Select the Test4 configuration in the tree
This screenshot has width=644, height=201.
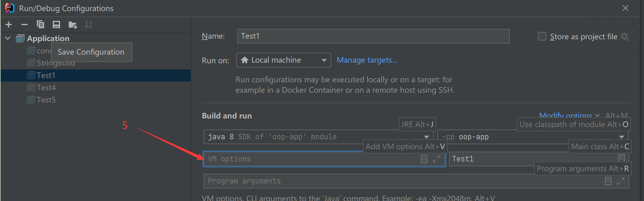46,88
